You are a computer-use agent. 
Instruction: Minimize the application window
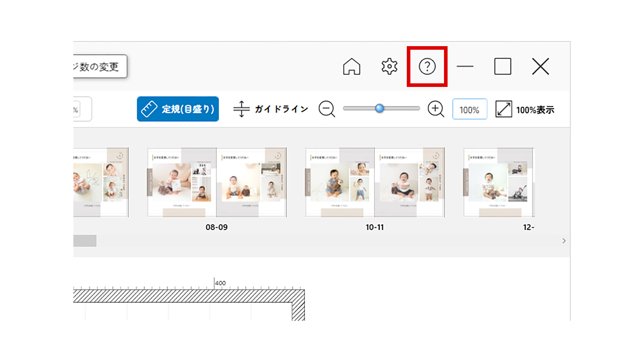(x=465, y=67)
